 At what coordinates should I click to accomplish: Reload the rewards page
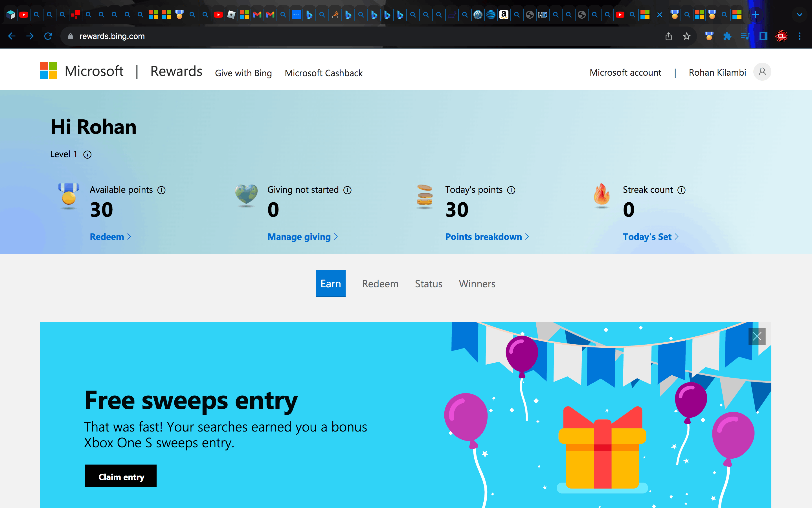pos(48,36)
